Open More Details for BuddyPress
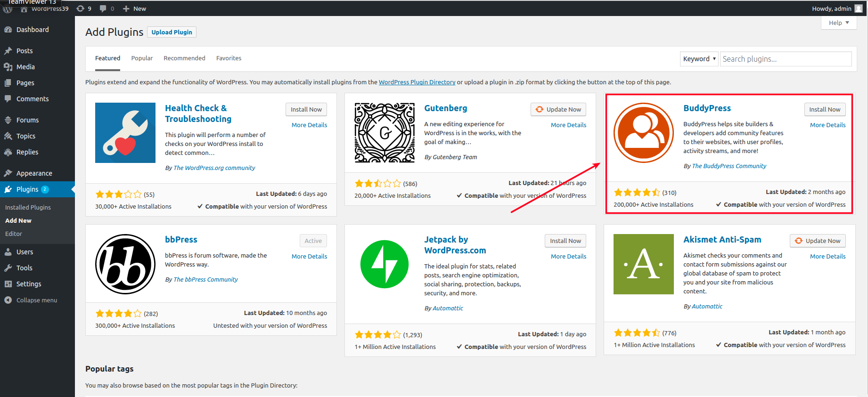 (827, 125)
